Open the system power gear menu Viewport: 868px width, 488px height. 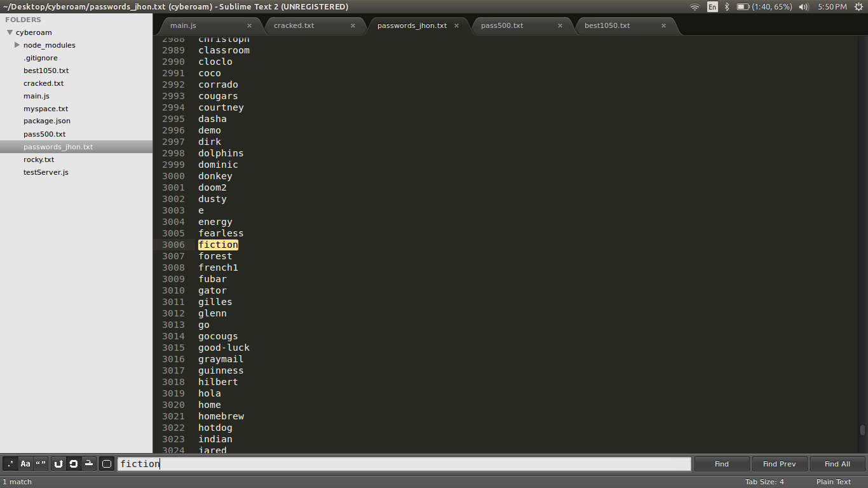click(859, 7)
